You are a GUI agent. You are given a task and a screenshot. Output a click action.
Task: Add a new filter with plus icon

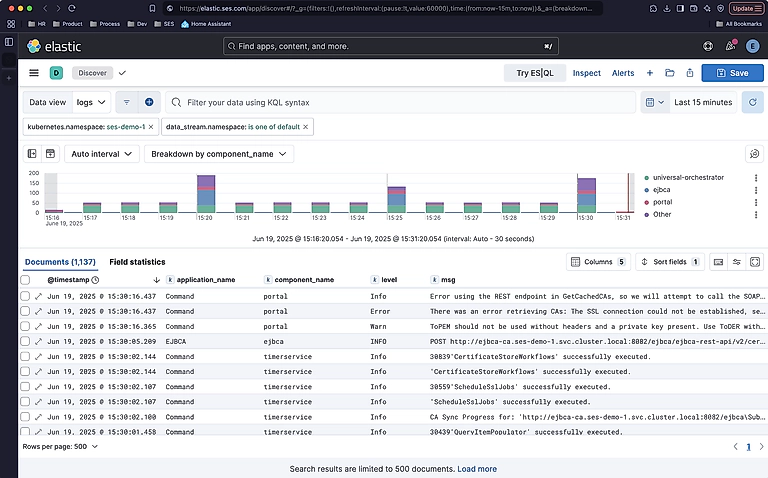tap(149, 102)
